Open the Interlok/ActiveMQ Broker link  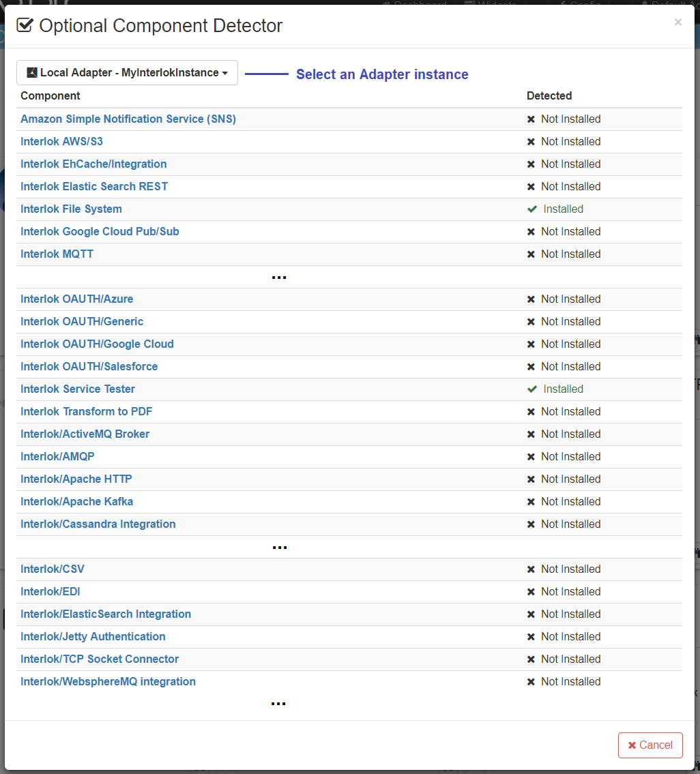tap(85, 434)
